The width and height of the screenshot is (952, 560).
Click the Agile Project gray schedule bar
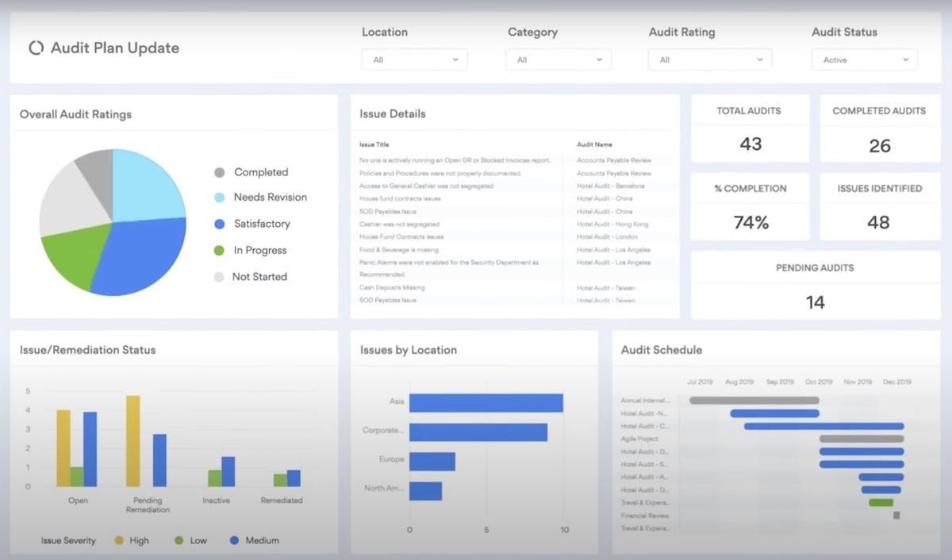click(862, 439)
